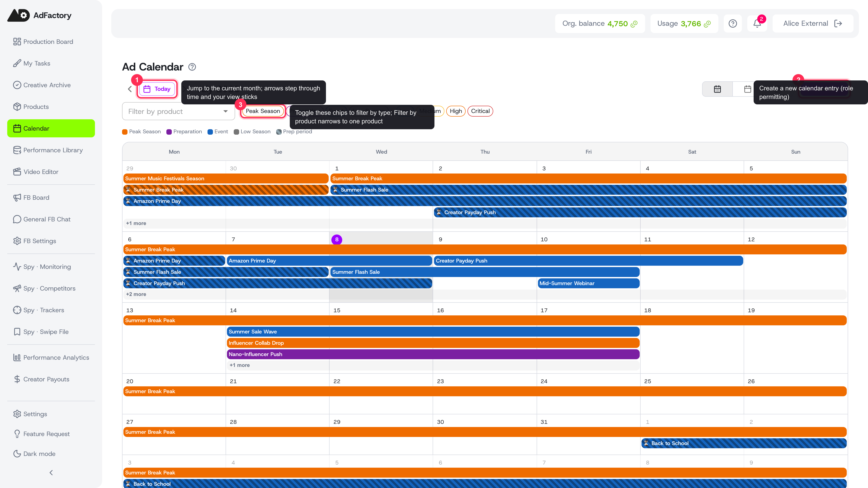Toggle the Peak Season filter chip
Image resolution: width=868 pixels, height=488 pixels.
pyautogui.click(x=263, y=111)
